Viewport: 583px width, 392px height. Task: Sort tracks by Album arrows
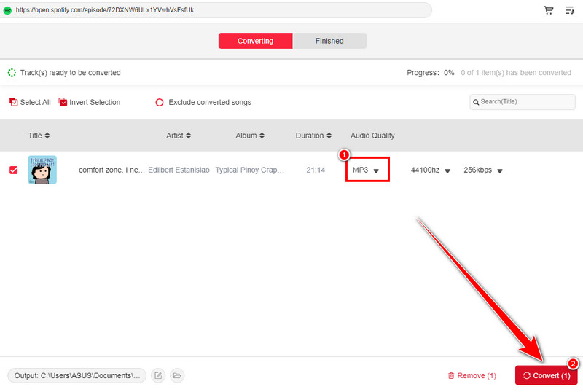262,136
